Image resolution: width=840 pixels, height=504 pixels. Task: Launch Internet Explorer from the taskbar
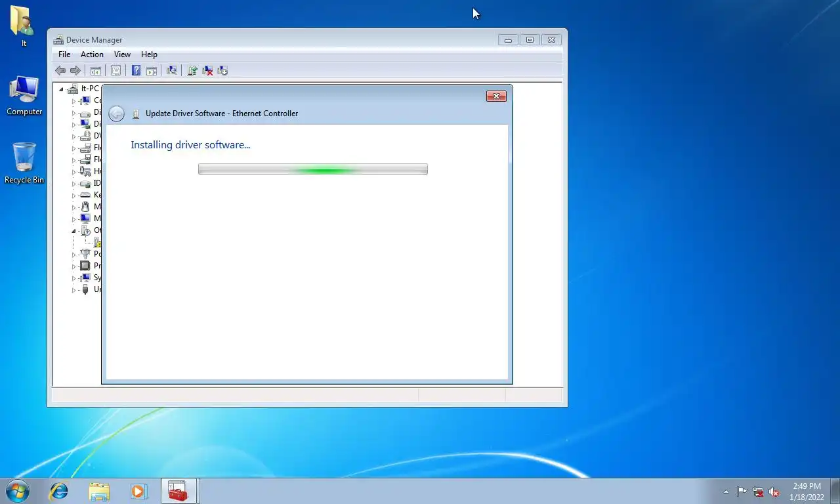[x=59, y=491]
